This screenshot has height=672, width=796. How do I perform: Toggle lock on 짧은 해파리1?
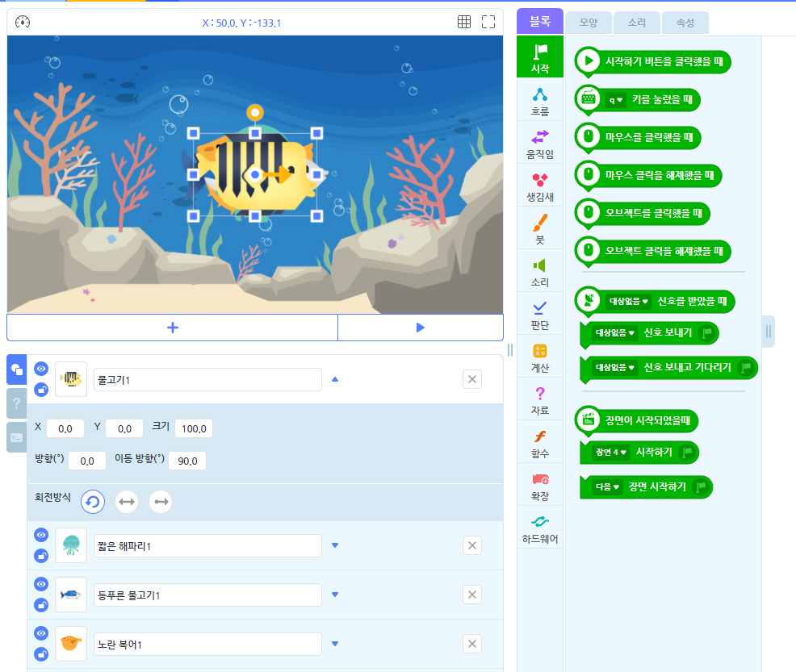(x=41, y=556)
